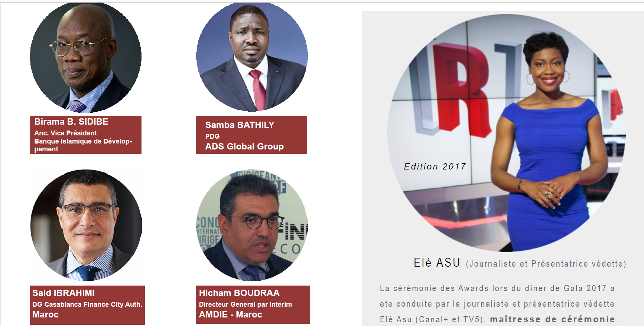Select the Hicham BOUDRAA name heading
The width and height of the screenshot is (644, 326).
click(x=239, y=293)
